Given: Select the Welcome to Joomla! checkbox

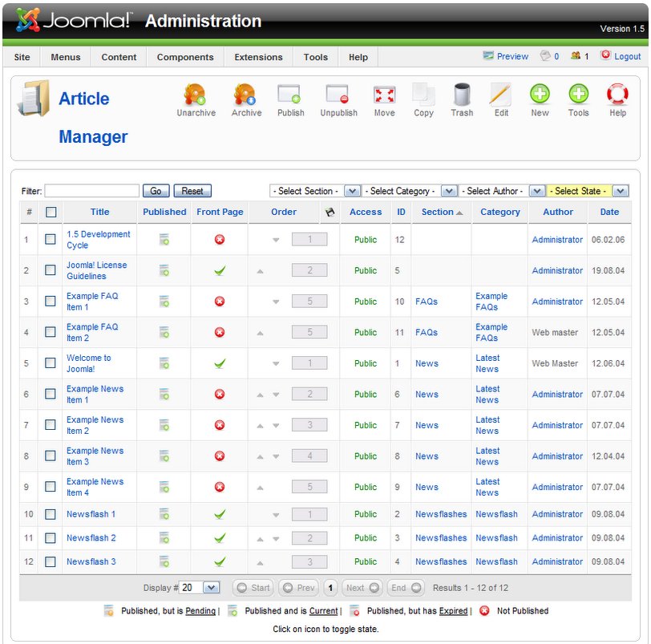Looking at the screenshot, I should coord(51,363).
